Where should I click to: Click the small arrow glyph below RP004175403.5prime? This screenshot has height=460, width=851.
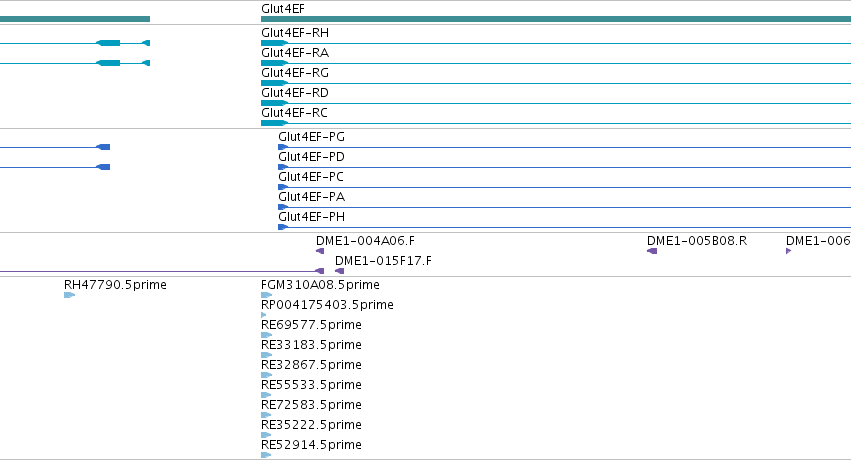264,315
